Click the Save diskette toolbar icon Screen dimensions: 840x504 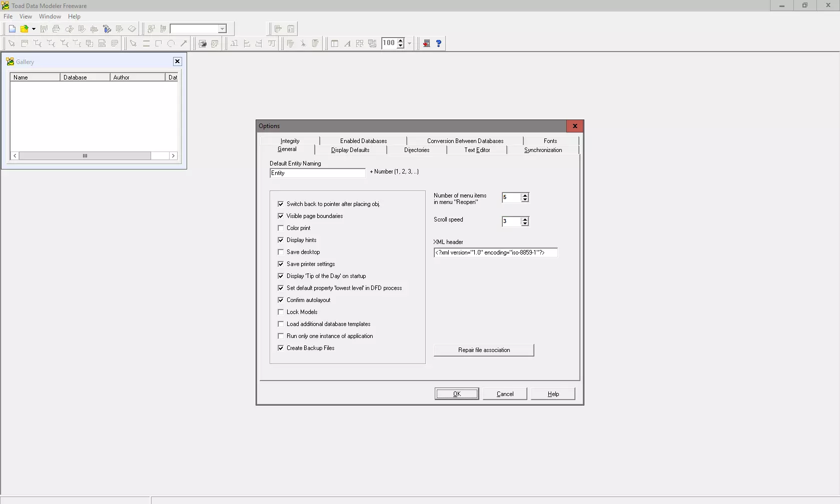pos(44,29)
